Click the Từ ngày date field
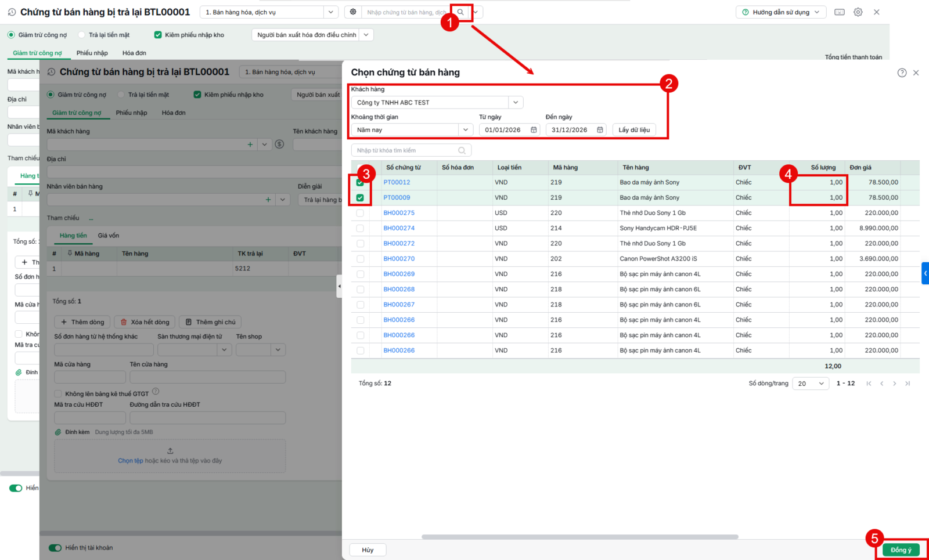The width and height of the screenshot is (929, 560). pyautogui.click(x=509, y=130)
